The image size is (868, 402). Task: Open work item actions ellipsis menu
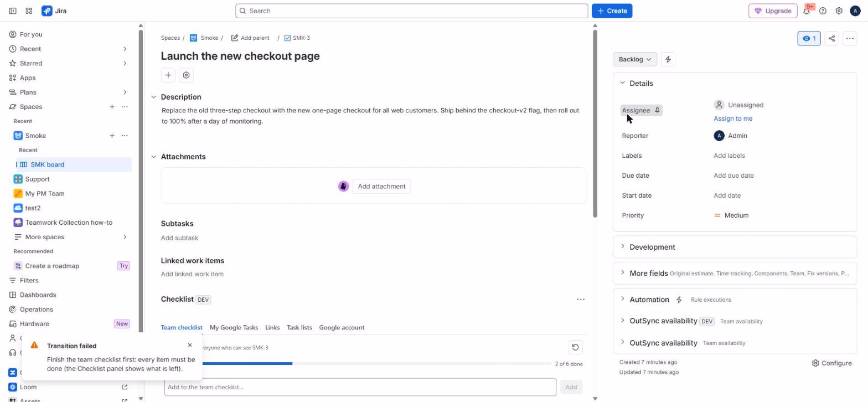(x=850, y=38)
